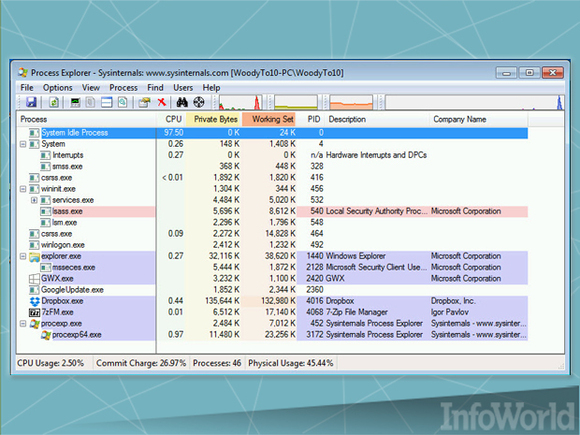Click the Refresh Now toolbar icon
Image resolution: width=580 pixels, height=435 pixels.
click(x=54, y=102)
